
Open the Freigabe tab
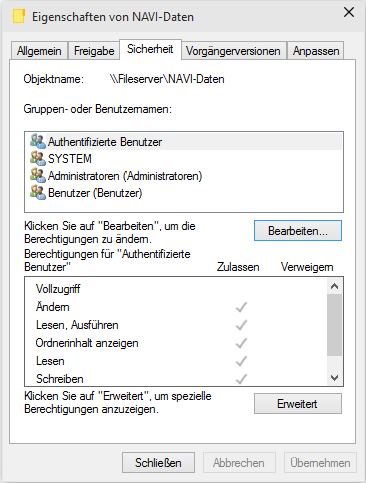pyautogui.click(x=94, y=51)
